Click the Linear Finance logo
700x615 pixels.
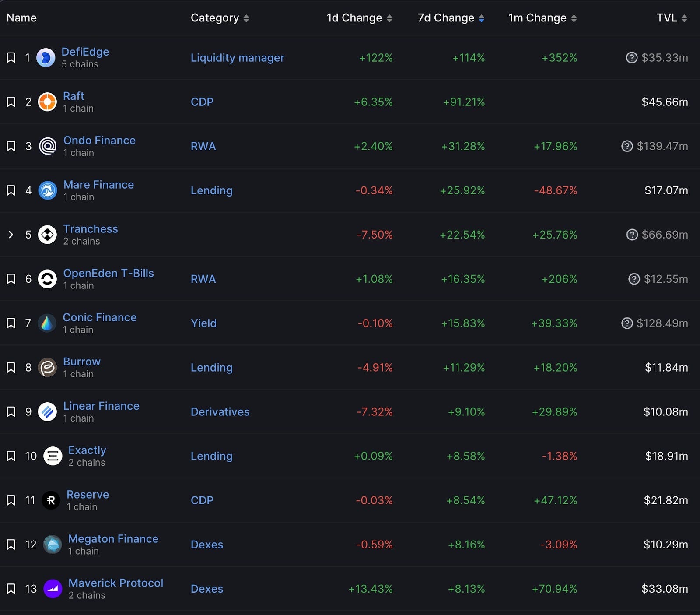pyautogui.click(x=47, y=411)
